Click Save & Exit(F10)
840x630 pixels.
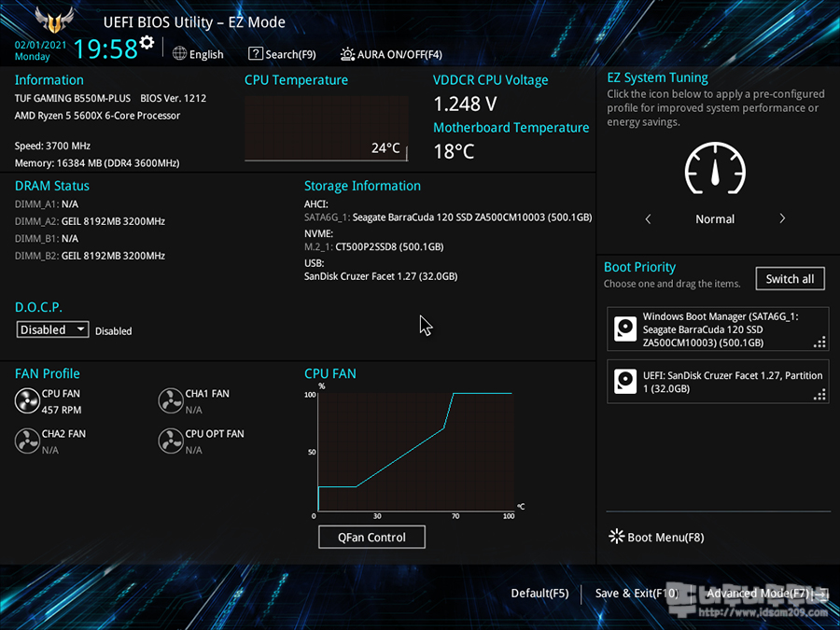[x=637, y=593]
